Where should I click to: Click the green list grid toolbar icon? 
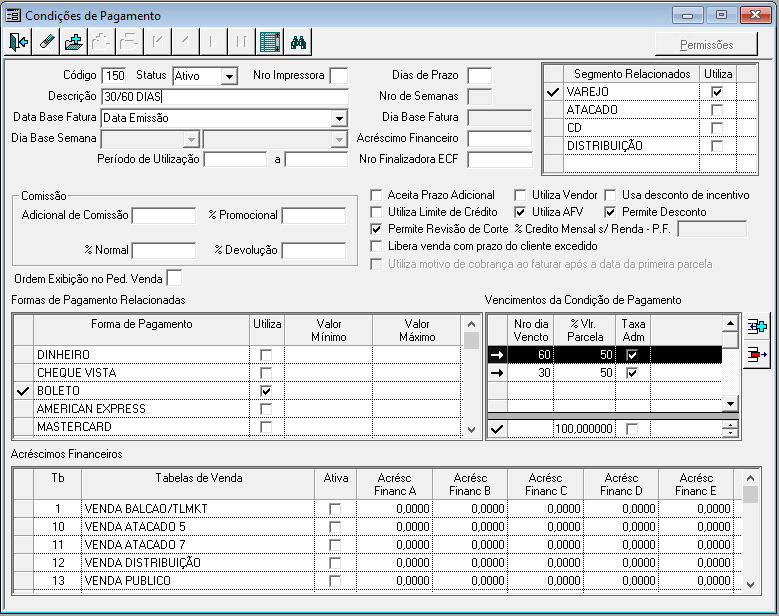(270, 42)
